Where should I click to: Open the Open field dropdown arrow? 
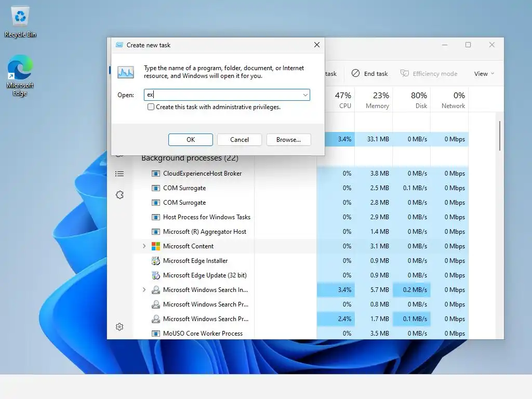coord(305,95)
